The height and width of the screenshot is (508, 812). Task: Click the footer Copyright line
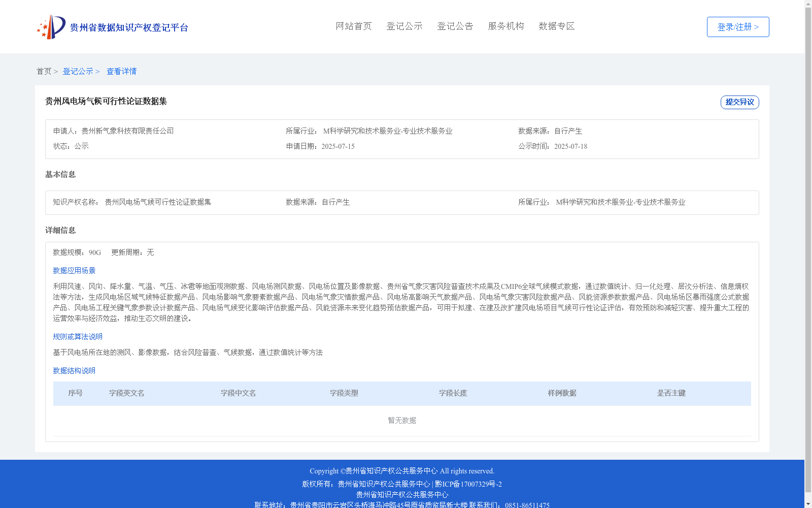402,471
